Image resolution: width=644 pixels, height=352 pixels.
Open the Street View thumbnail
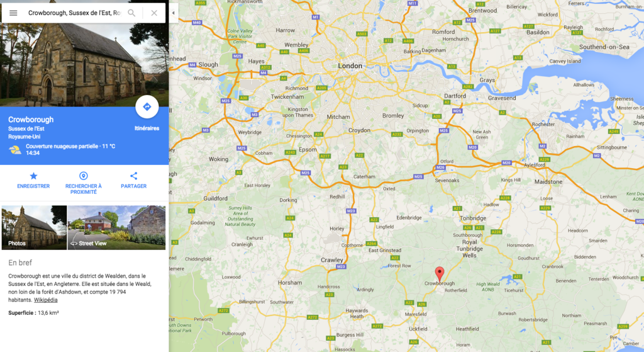pyautogui.click(x=116, y=227)
